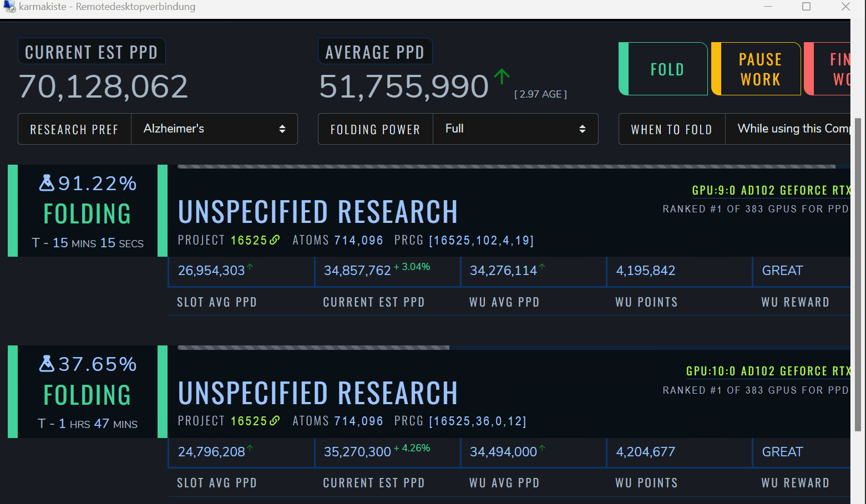Click flask icon beside 91.22% progress
The height and width of the screenshot is (504, 866).
47,183
